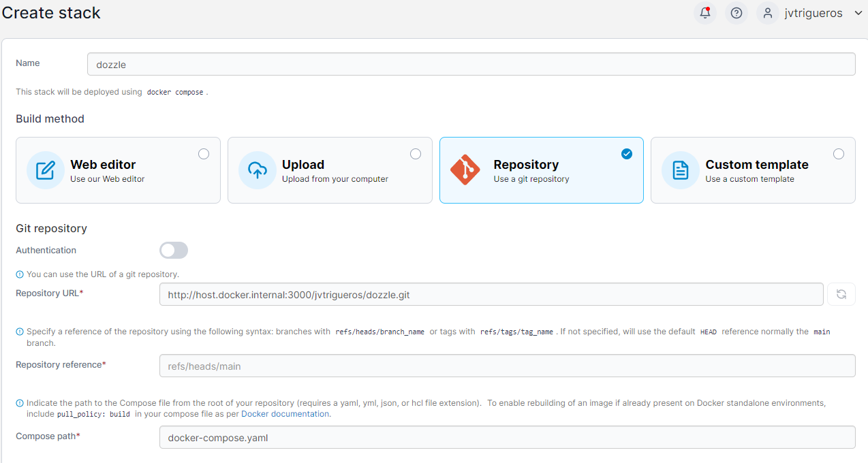Image resolution: width=868 pixels, height=463 pixels.
Task: Click the Repository git branch icon
Action: tap(465, 170)
